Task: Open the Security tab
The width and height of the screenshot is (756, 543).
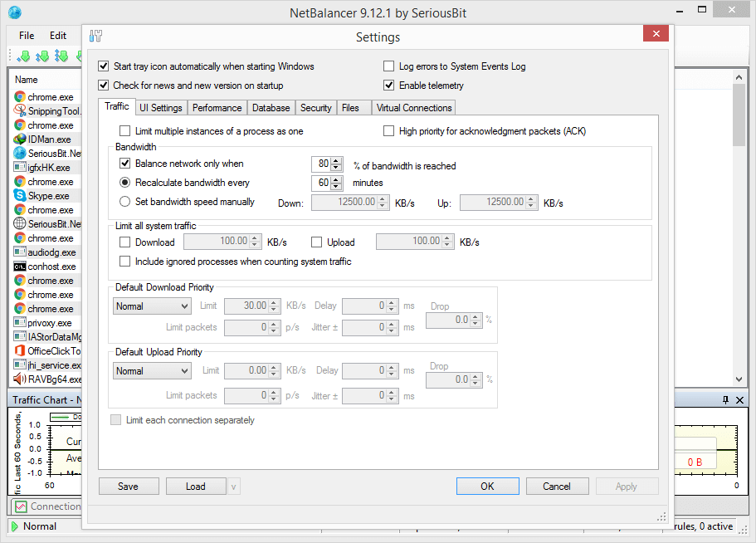Action: tap(316, 108)
